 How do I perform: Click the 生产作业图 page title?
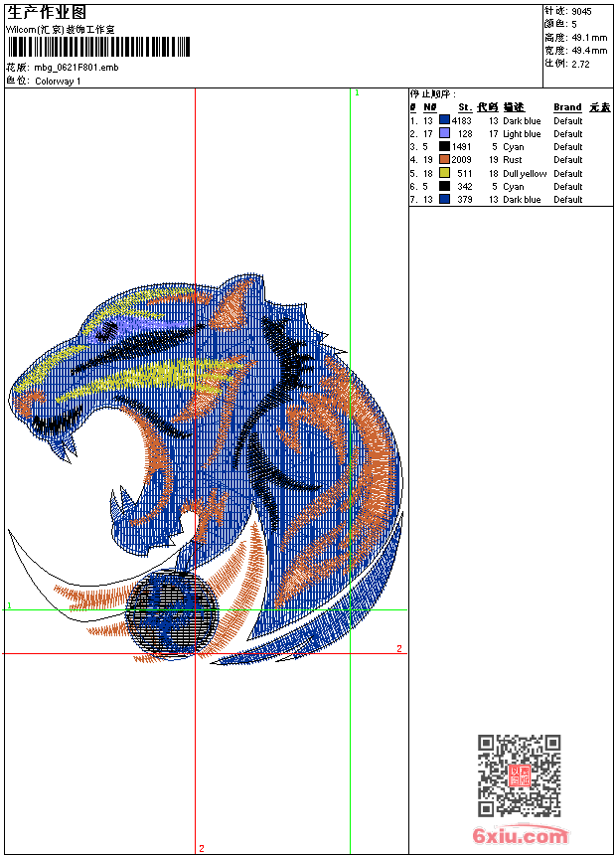coord(47,12)
